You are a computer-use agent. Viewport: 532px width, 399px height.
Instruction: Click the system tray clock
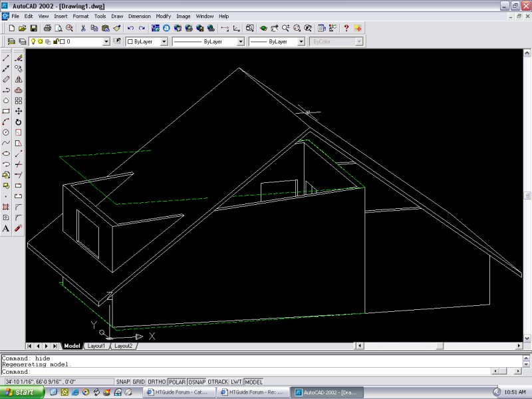(x=515, y=392)
